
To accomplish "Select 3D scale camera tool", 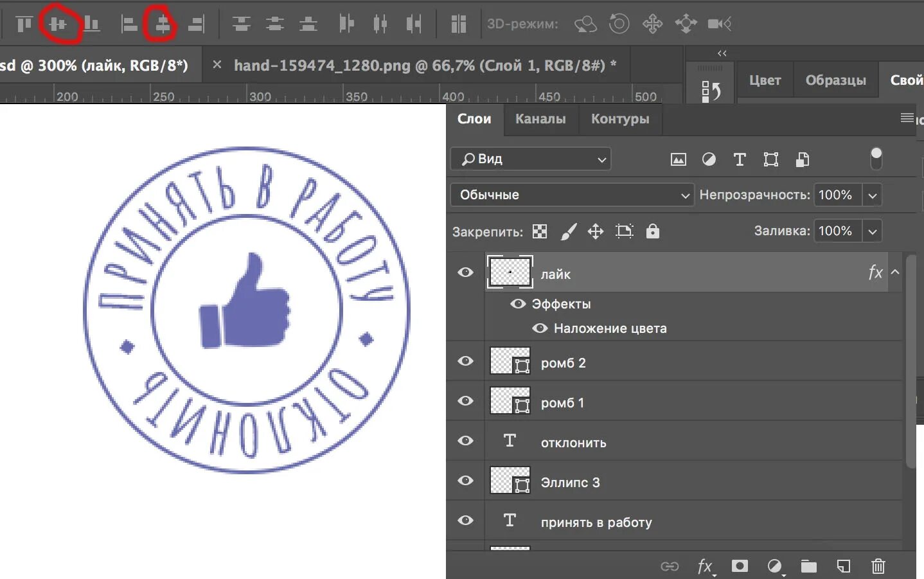I will 720,24.
